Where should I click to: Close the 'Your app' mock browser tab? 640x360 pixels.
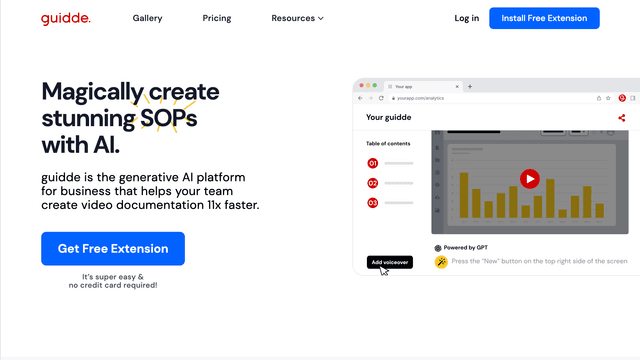(457, 87)
